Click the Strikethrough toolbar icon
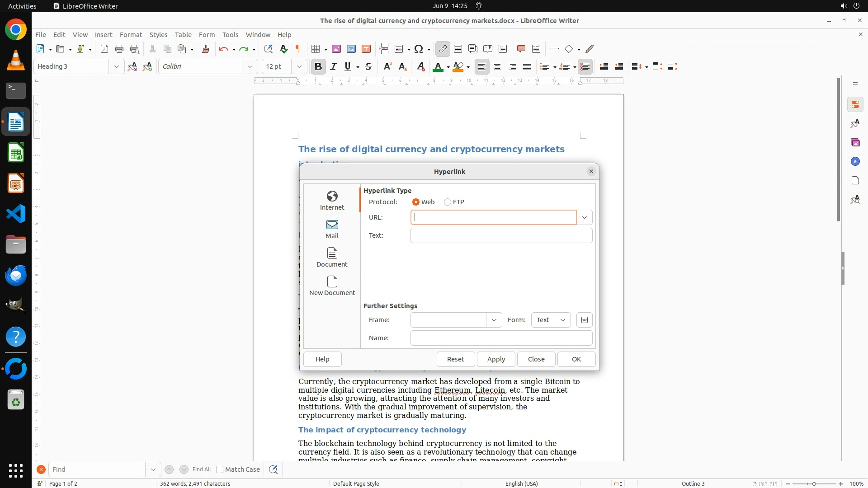868x488 pixels. pyautogui.click(x=368, y=66)
